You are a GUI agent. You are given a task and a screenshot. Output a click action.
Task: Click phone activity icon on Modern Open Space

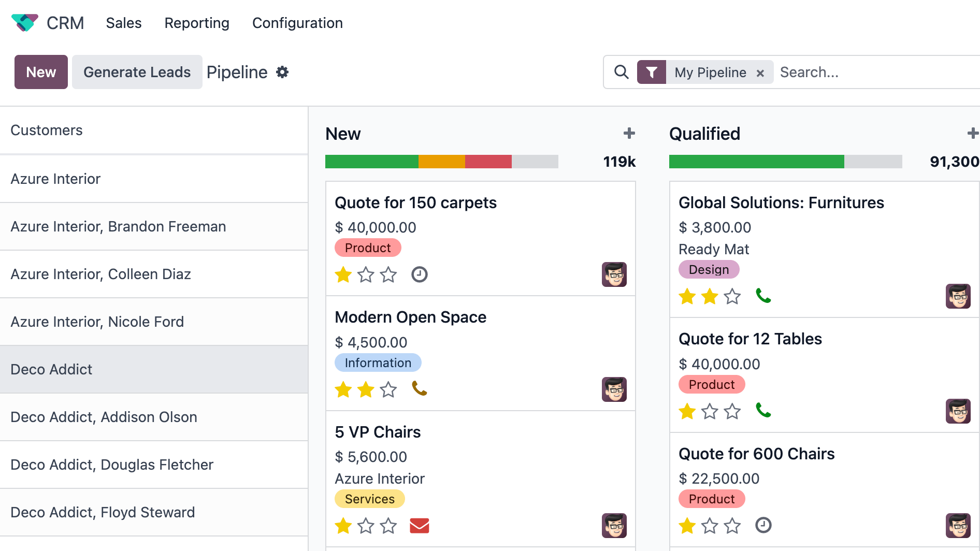click(419, 388)
